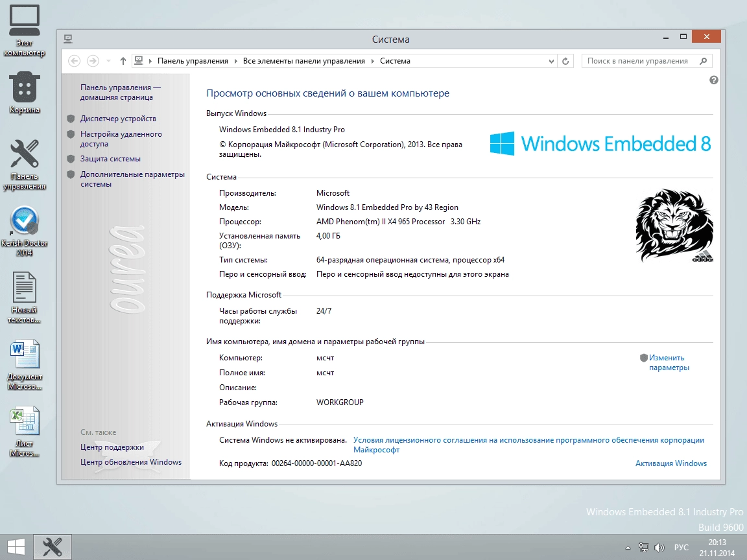The height and width of the screenshot is (560, 747).
Task: Go up one level with arrow
Action: 123,61
